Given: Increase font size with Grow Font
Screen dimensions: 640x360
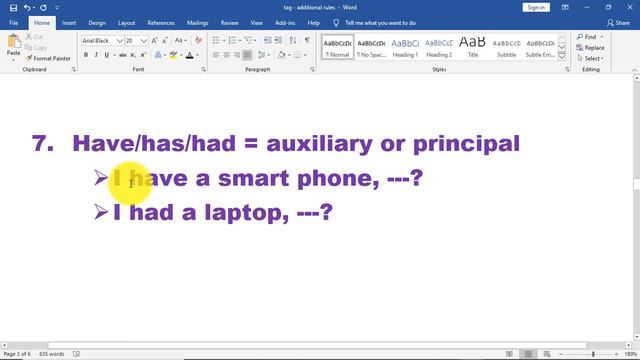Looking at the screenshot, I should (x=154, y=40).
